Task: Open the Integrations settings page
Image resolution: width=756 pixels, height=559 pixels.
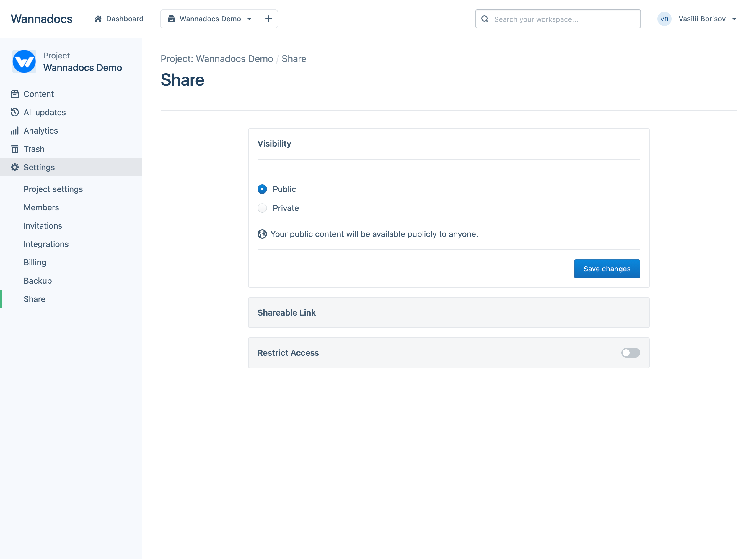Action: coord(46,244)
